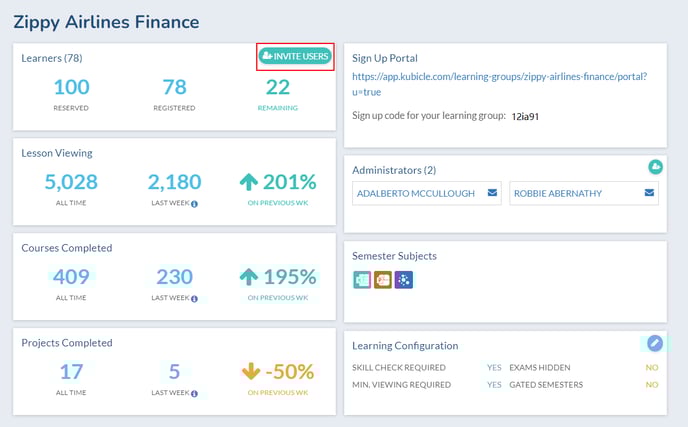Click the Skill Check Required YES value
The width and height of the screenshot is (688, 427).
click(494, 367)
